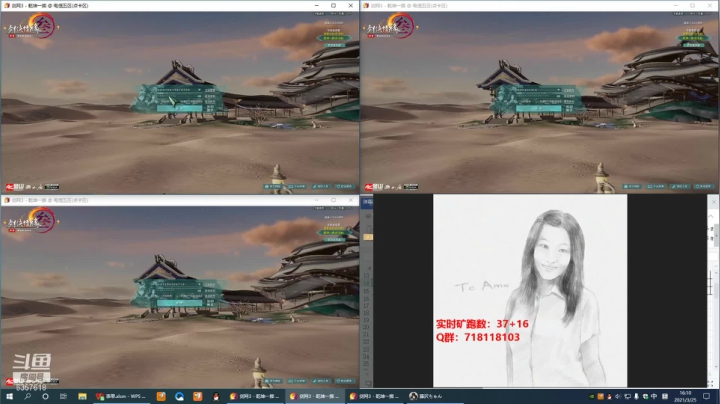Open the system tray volume icon
Screen dimensions: 720x404
[618, 396]
